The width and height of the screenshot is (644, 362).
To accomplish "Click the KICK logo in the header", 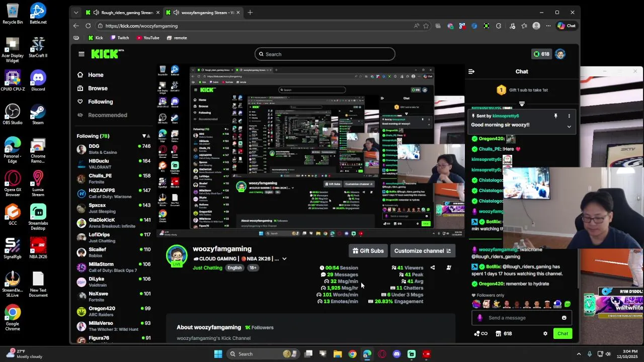I will tap(107, 54).
